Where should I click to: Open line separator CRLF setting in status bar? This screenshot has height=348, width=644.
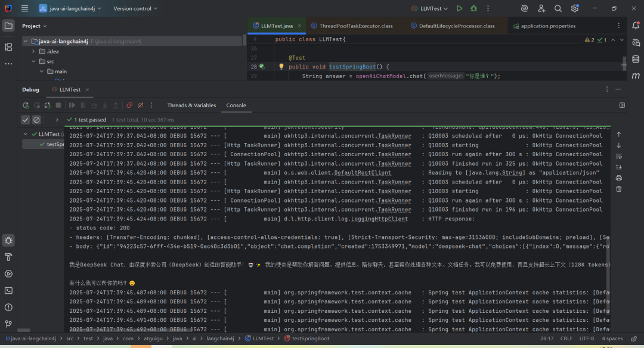[566, 338]
